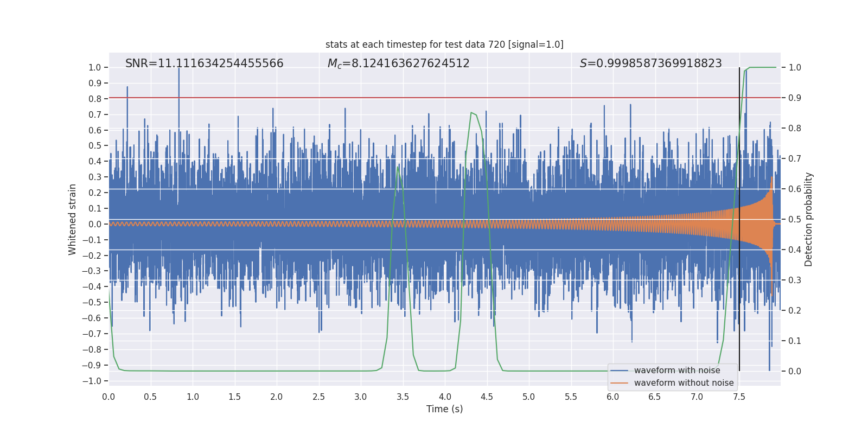Click the 0.0 tick label on time axis
Screen dimensions: 868x434
(x=108, y=397)
